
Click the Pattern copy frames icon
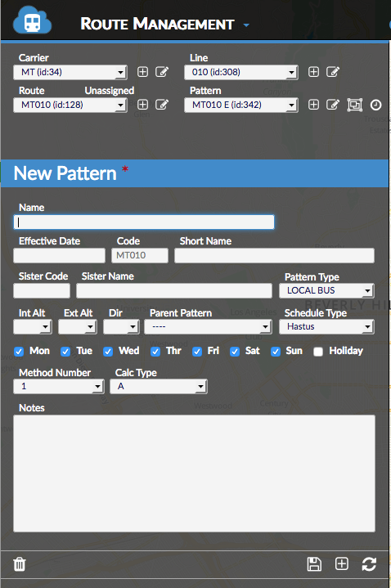click(355, 105)
